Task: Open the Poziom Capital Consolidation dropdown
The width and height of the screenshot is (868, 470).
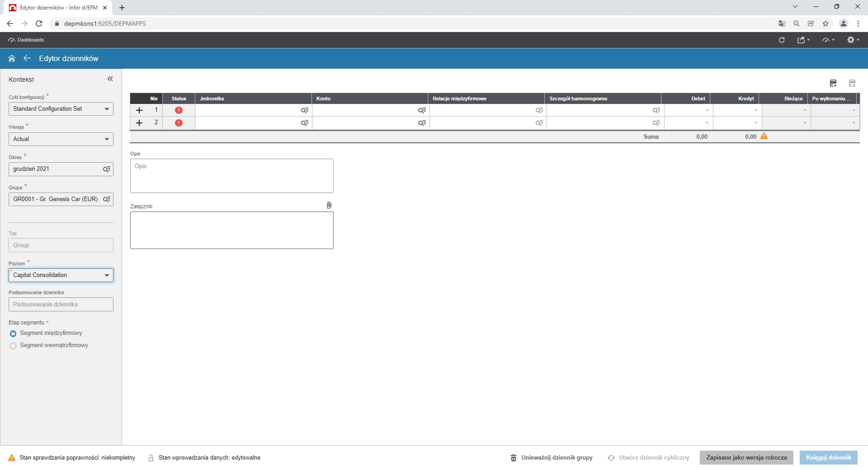Action: (61, 275)
